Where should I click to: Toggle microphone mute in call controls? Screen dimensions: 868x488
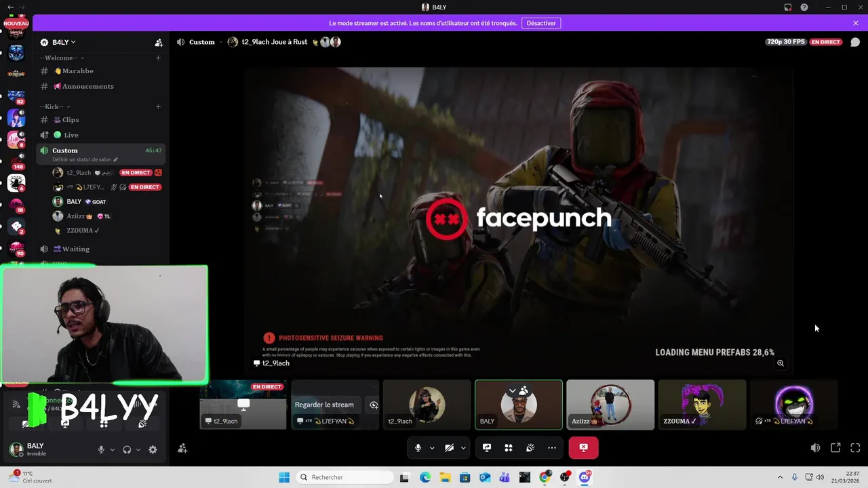tap(418, 447)
